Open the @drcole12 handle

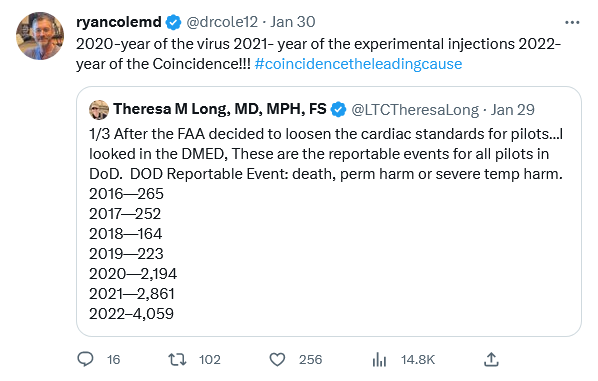pos(222,22)
